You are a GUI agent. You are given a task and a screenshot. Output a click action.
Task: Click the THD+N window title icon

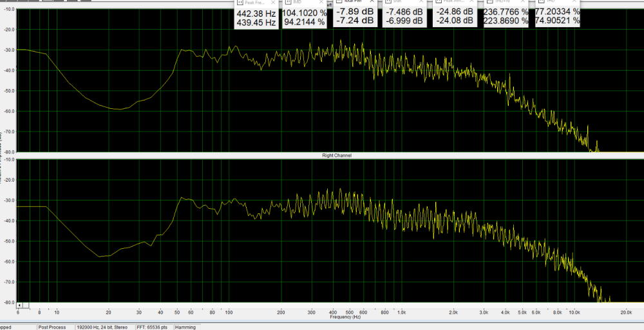tap(488, 3)
